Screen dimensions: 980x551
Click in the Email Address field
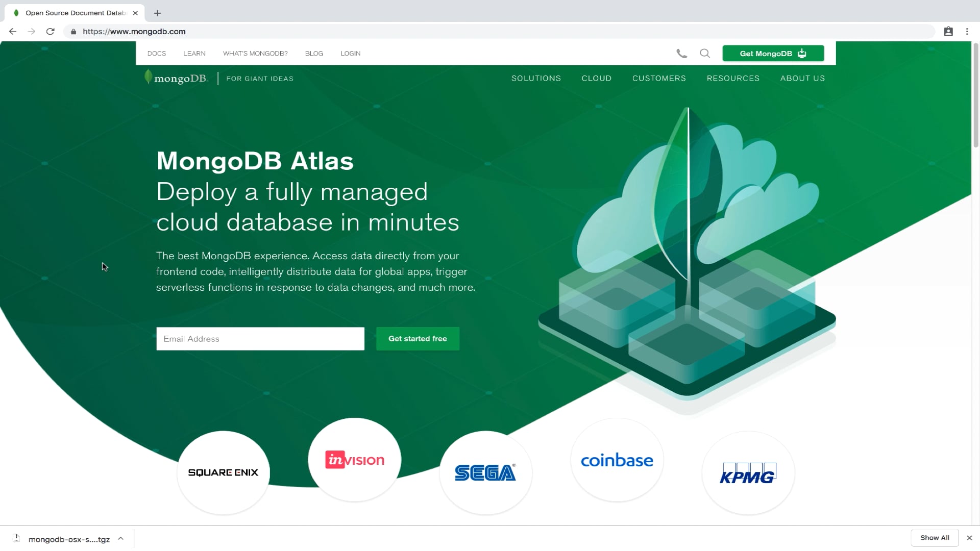(x=260, y=339)
